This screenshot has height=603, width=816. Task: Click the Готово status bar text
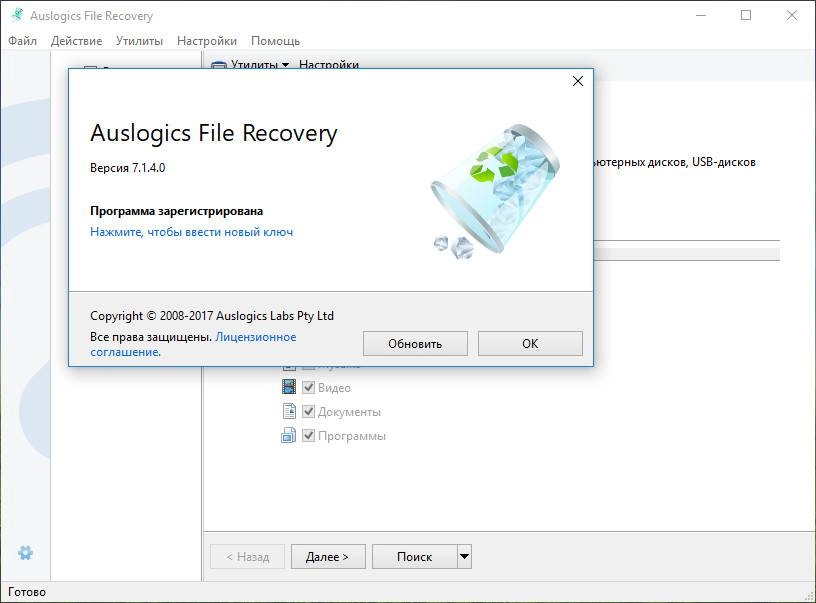point(27,592)
